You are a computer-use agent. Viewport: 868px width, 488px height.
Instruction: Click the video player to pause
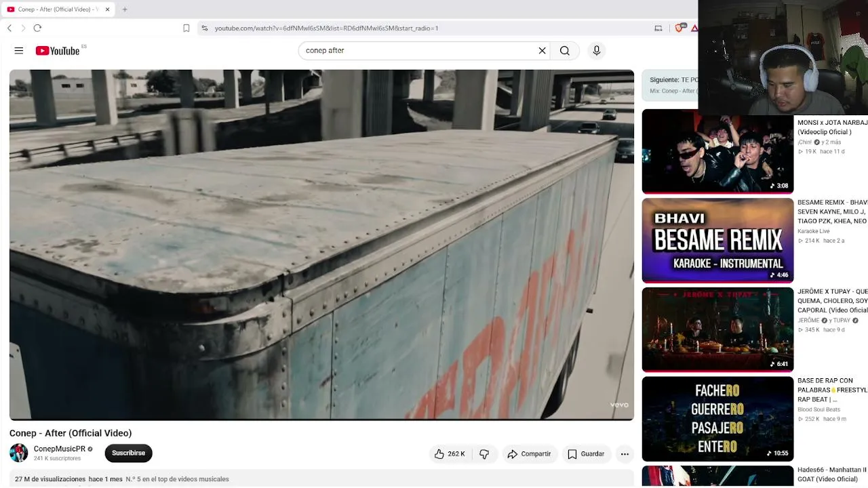click(x=321, y=245)
